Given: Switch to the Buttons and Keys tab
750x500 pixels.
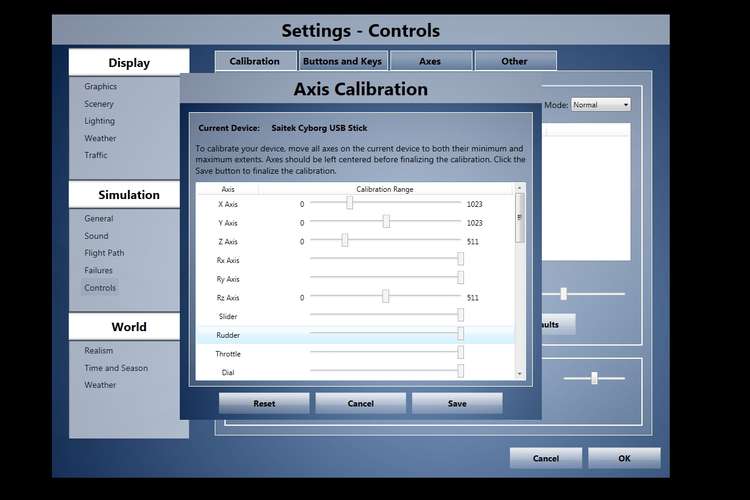Looking at the screenshot, I should tap(342, 61).
